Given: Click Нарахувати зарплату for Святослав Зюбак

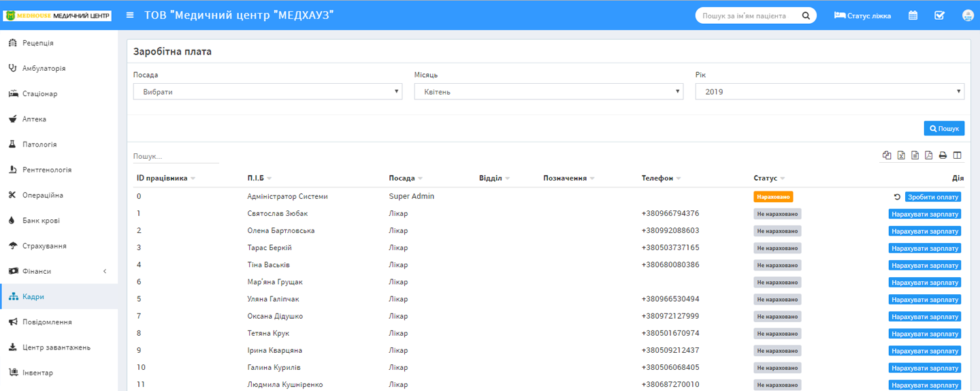Looking at the screenshot, I should [x=925, y=214].
